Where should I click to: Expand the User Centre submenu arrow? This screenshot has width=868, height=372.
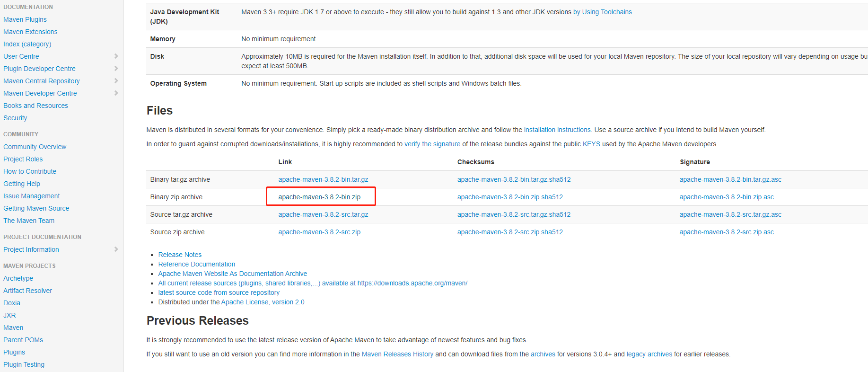pos(116,56)
